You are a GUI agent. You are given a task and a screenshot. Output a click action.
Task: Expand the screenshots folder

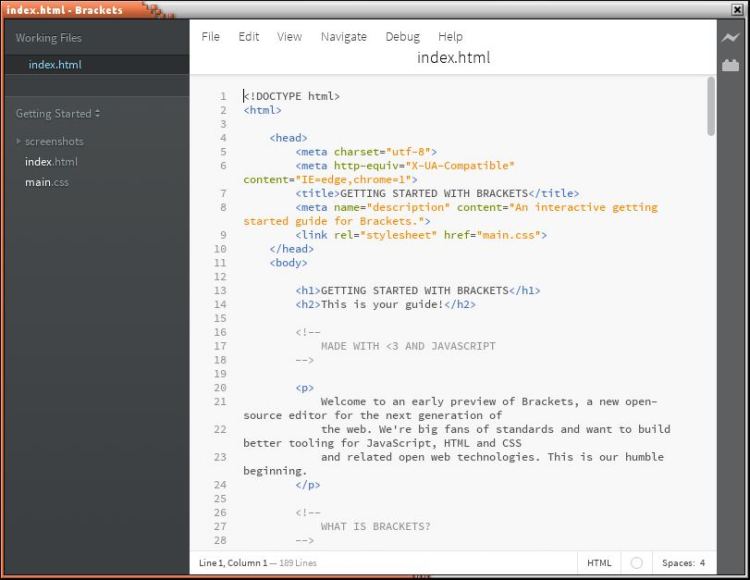click(x=53, y=141)
